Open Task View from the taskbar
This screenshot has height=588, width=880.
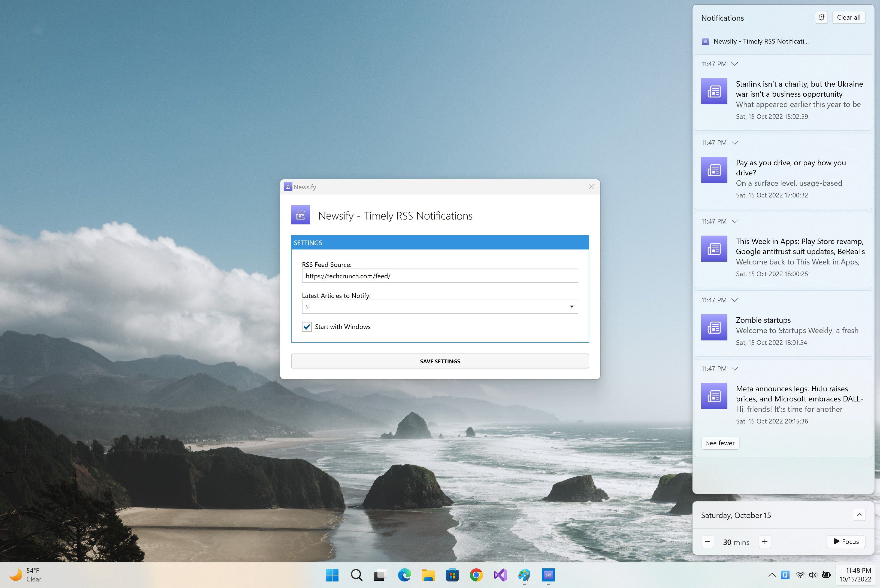click(380, 575)
